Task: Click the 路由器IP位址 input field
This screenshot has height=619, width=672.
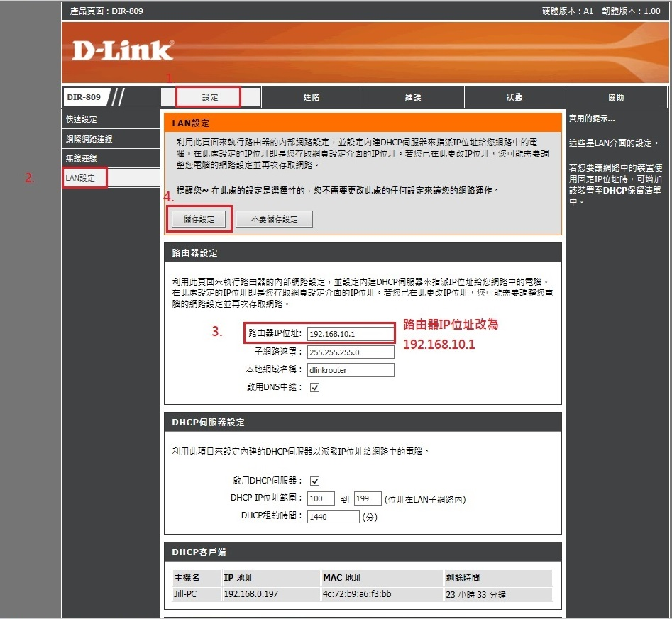Action: pyautogui.click(x=351, y=334)
